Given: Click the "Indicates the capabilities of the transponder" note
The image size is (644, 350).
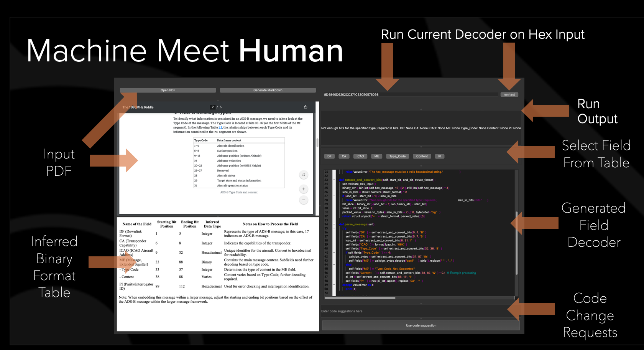Looking at the screenshot, I should [258, 243].
